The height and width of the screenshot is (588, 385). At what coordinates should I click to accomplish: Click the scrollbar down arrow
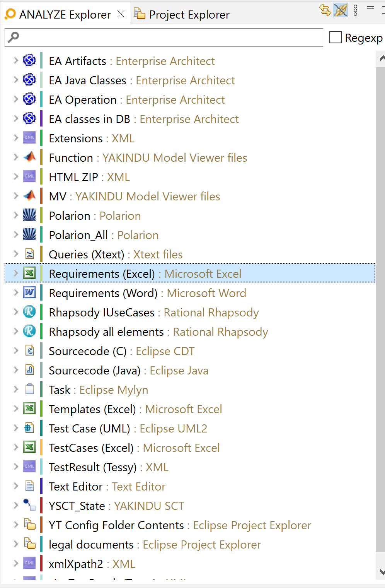382,571
